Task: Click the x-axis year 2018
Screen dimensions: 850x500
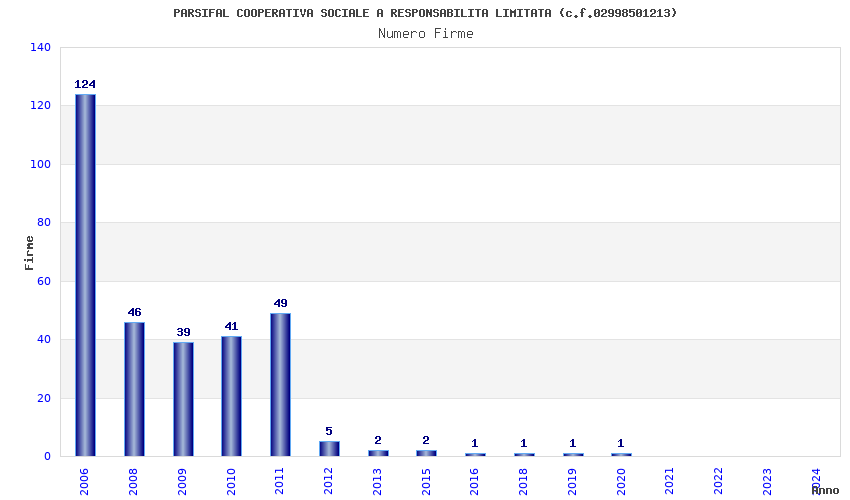Action: (523, 482)
